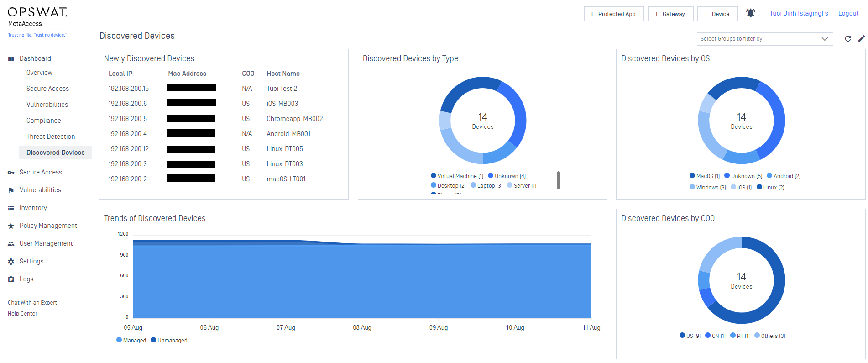Click Chat With an Expert link
Image resolution: width=868 pixels, height=363 pixels.
32,303
